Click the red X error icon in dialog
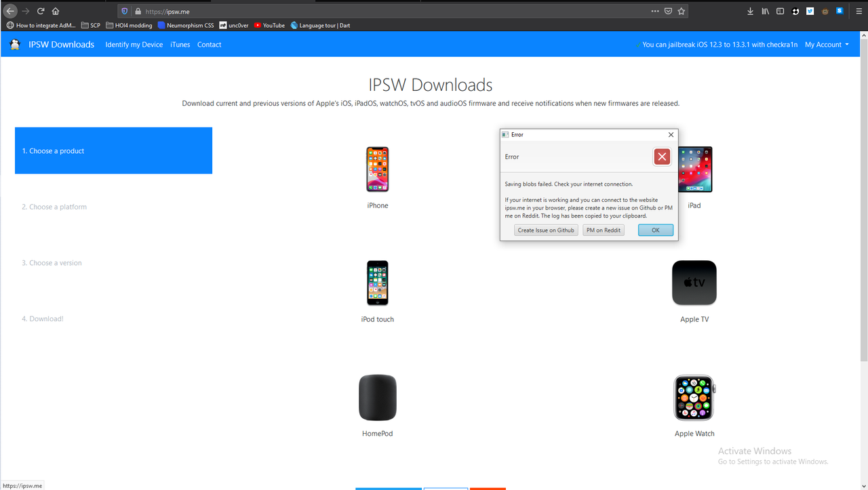The width and height of the screenshot is (868, 490). pyautogui.click(x=662, y=157)
